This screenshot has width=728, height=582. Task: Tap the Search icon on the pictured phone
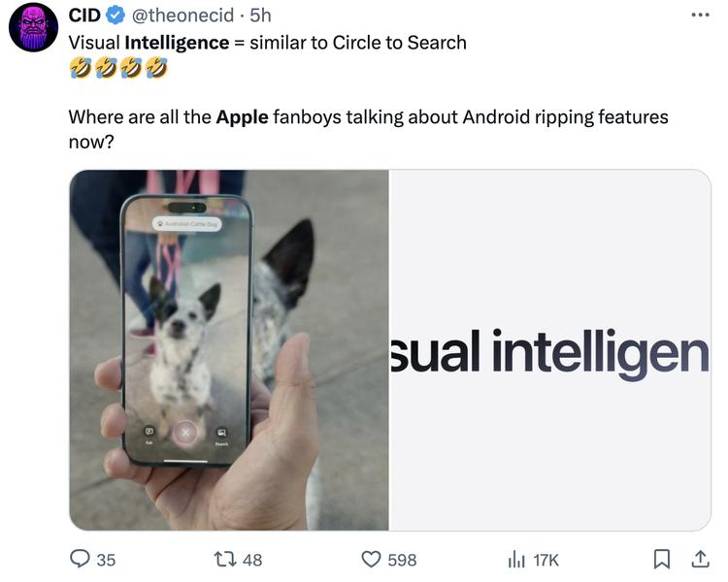(x=222, y=431)
